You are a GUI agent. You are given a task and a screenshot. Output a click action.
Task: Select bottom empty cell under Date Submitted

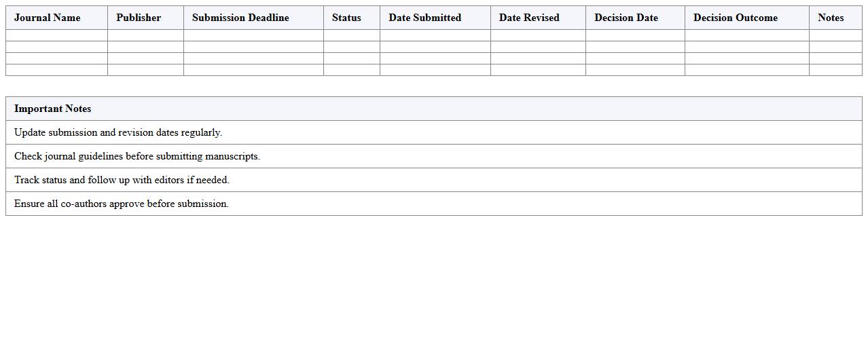coord(435,70)
